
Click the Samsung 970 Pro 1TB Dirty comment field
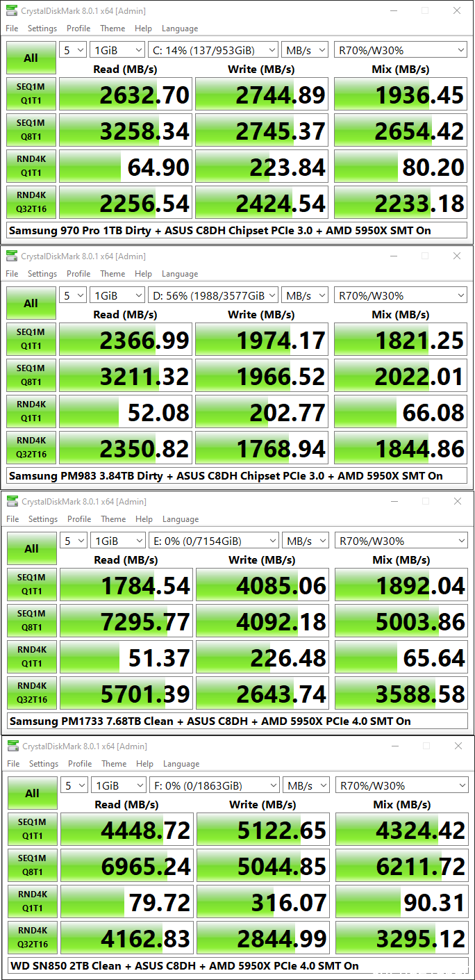pos(237,230)
